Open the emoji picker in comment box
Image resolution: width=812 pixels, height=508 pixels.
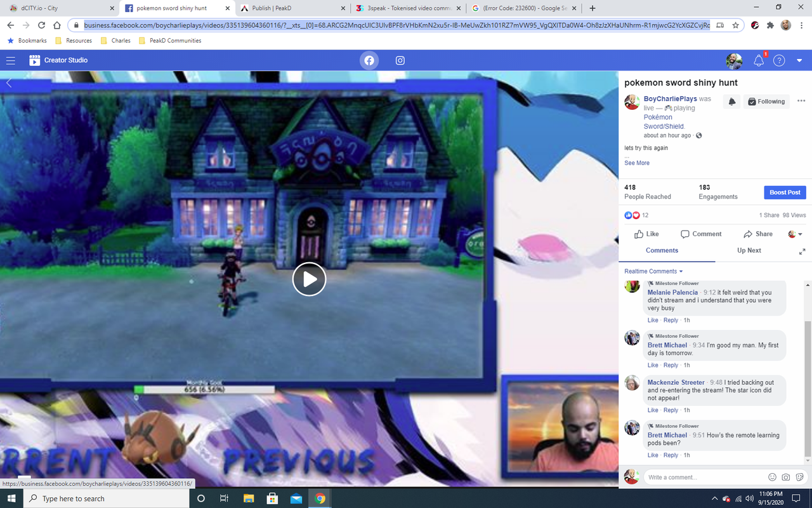[772, 478]
